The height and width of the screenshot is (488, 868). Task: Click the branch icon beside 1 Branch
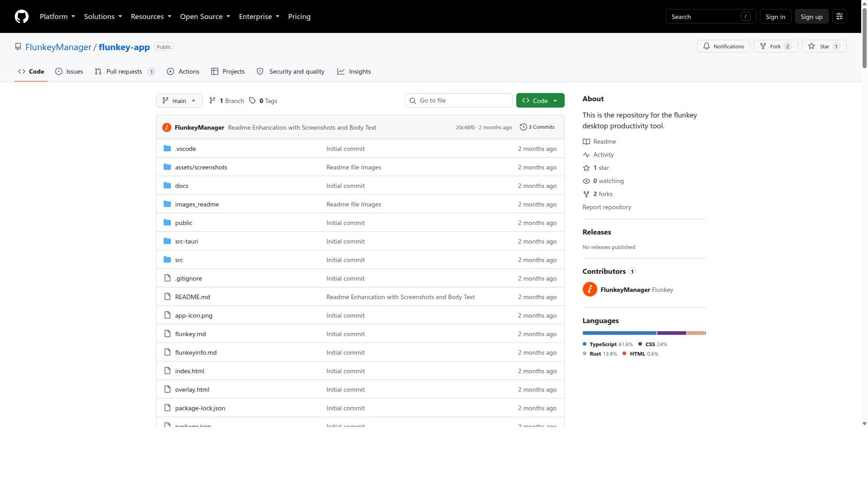(x=212, y=101)
